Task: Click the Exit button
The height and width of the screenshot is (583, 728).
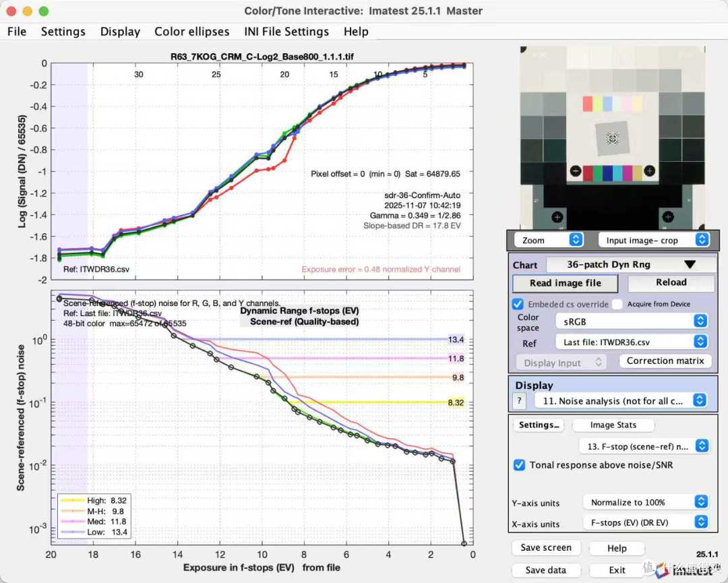Action: [x=617, y=570]
